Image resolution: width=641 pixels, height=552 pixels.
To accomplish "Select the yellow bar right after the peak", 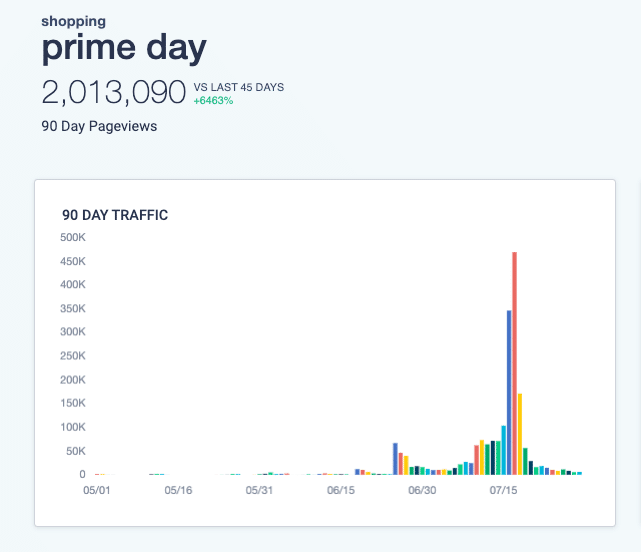I will click(520, 434).
